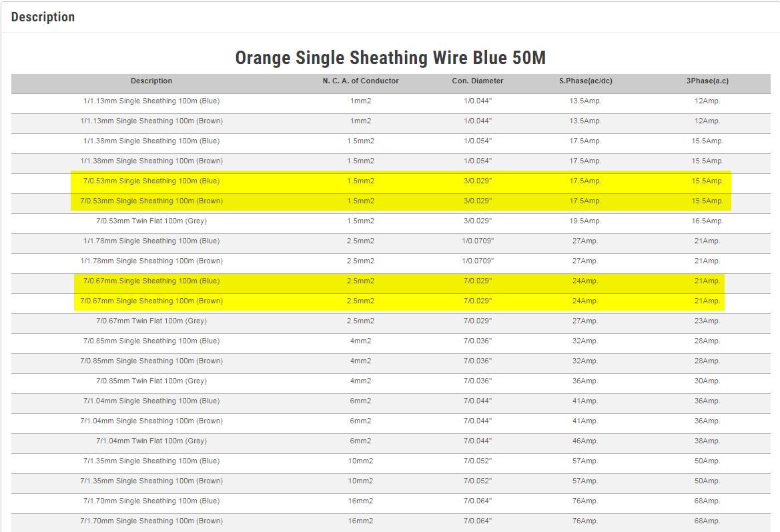Click 23Amp. in the 7/0.67mm Twin Flat row
Image resolution: width=780 pixels, height=532 pixels.
click(707, 321)
